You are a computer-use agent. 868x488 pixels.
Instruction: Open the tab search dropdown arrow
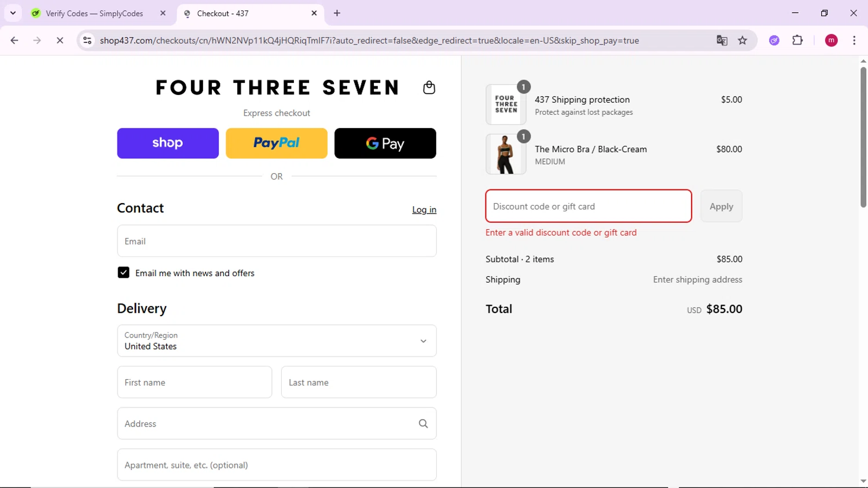pos(13,13)
